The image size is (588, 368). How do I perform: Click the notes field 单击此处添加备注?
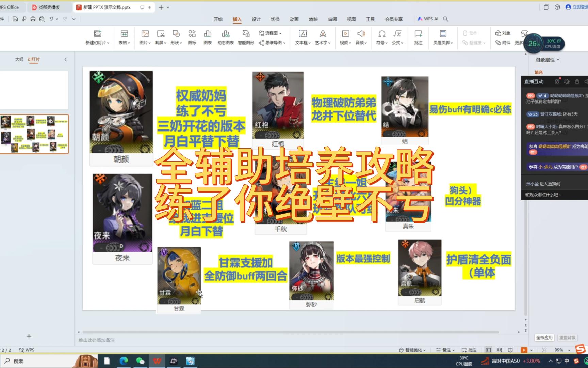(x=97, y=340)
